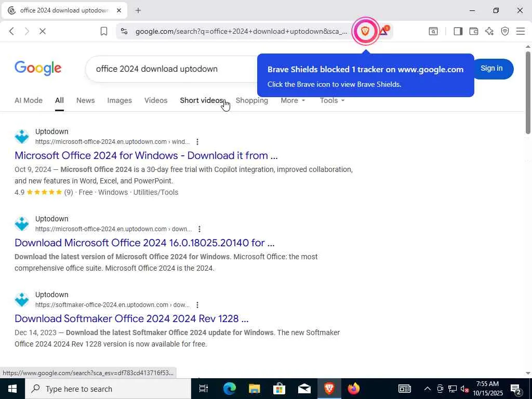Open notification center icon

[516, 389]
